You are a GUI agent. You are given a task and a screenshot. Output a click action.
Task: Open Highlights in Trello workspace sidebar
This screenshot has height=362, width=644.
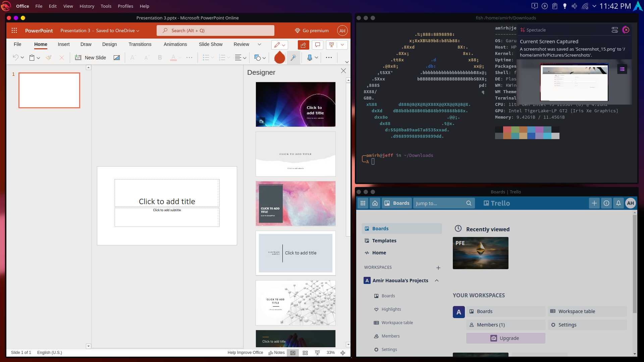[391, 309]
